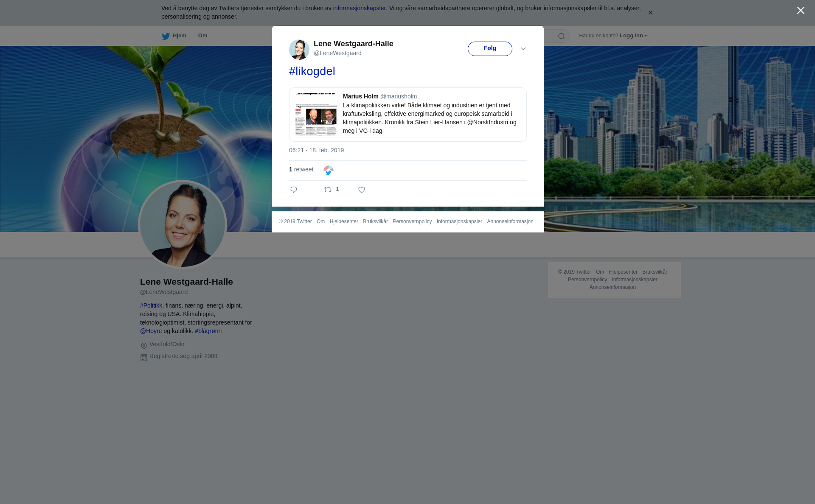Open the #likogdel hashtag link
815x504 pixels.
[x=312, y=71]
